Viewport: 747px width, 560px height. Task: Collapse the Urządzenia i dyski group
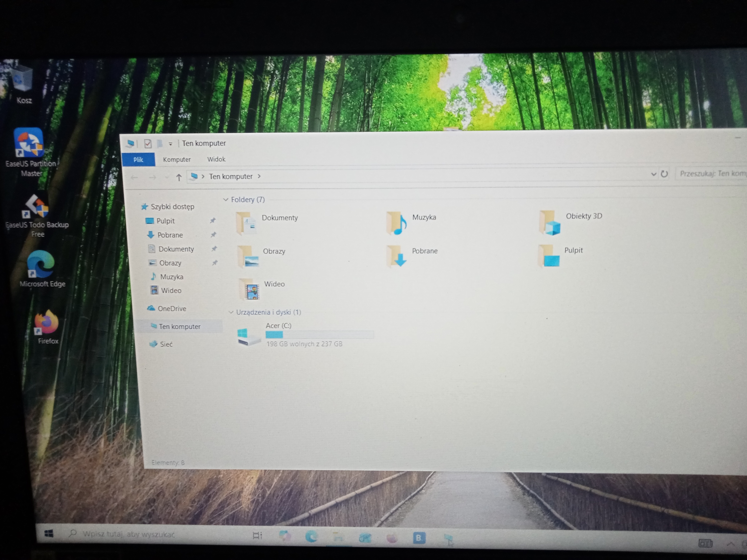tap(231, 313)
